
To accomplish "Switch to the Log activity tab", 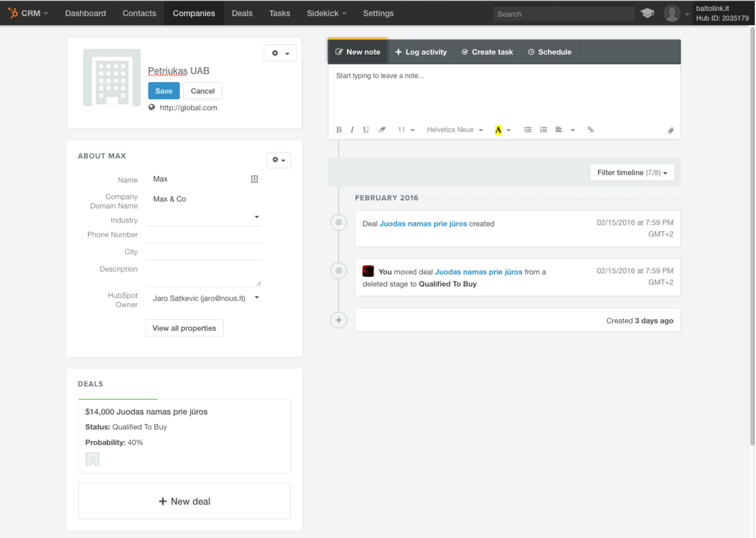I will [x=421, y=52].
